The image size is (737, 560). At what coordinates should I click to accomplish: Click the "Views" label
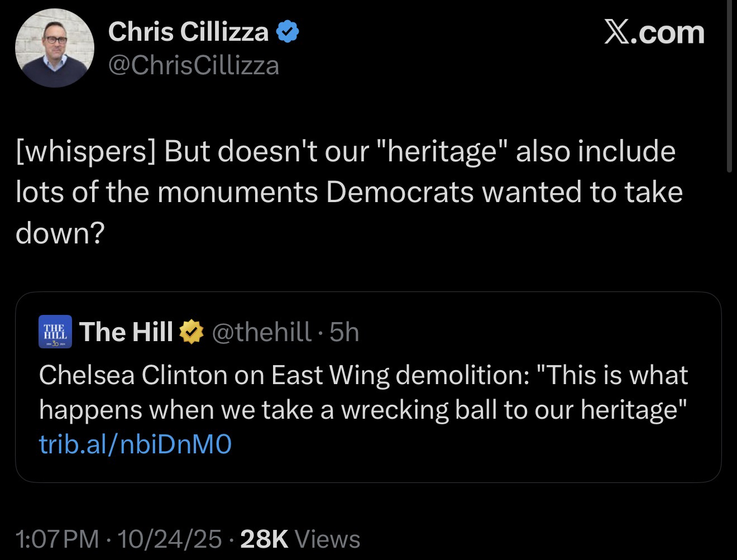[x=327, y=539]
